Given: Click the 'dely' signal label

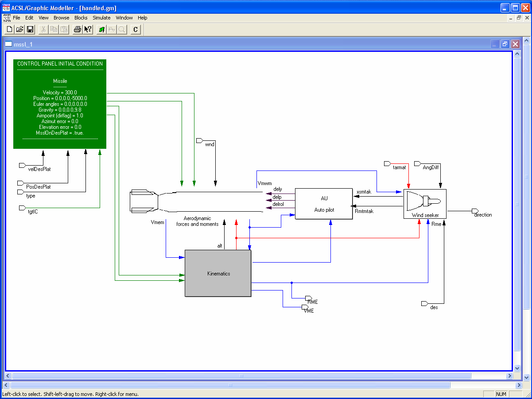Looking at the screenshot, I should click(x=277, y=189).
